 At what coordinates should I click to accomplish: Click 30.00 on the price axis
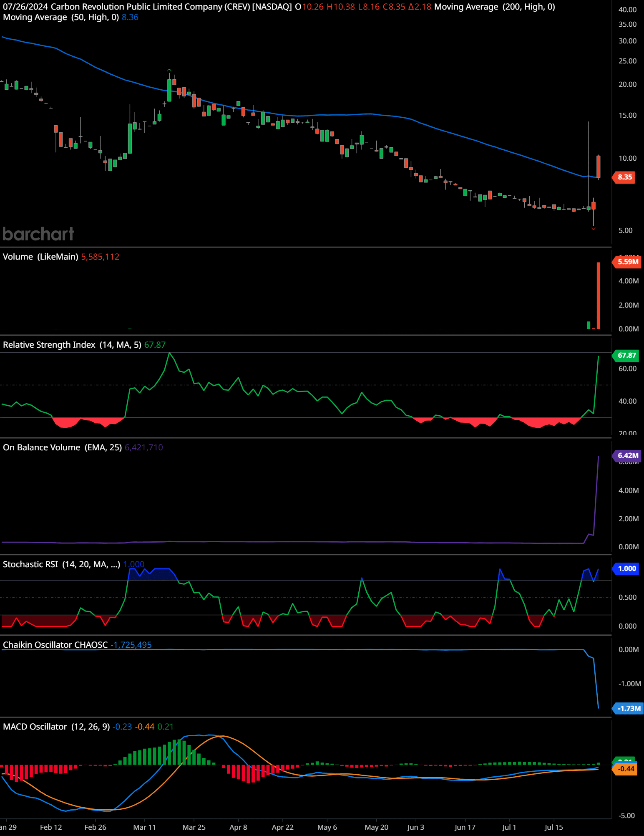tap(627, 41)
